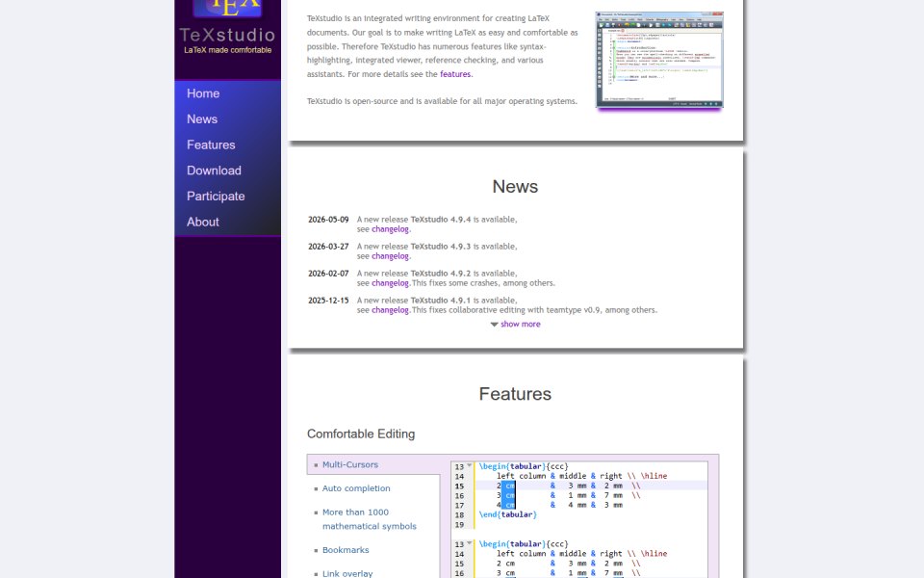Open the changelog link for TeXstudio 4.9.2

tap(390, 283)
